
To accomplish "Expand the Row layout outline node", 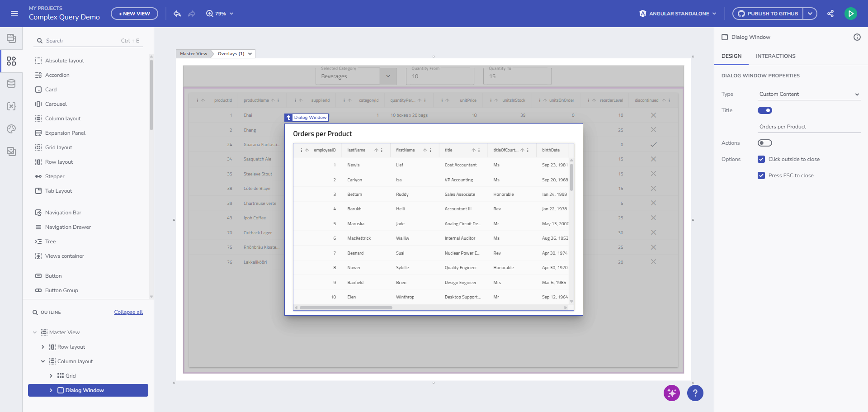I will [43, 347].
